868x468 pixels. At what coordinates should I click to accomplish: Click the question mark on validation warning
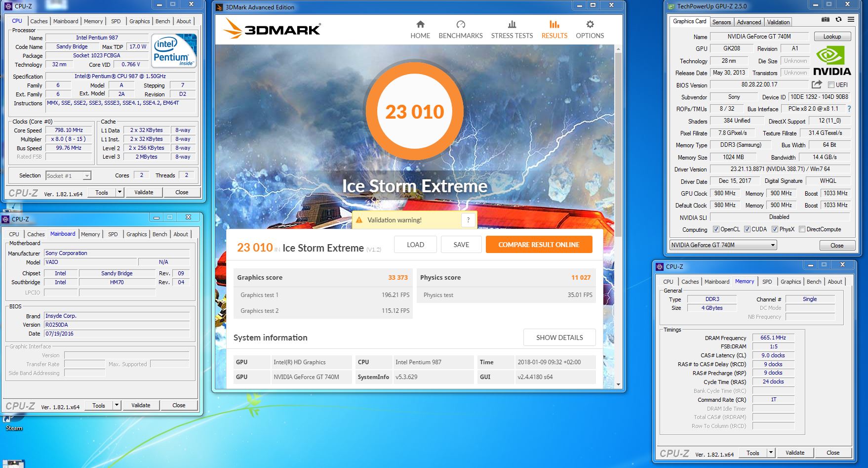pyautogui.click(x=468, y=220)
